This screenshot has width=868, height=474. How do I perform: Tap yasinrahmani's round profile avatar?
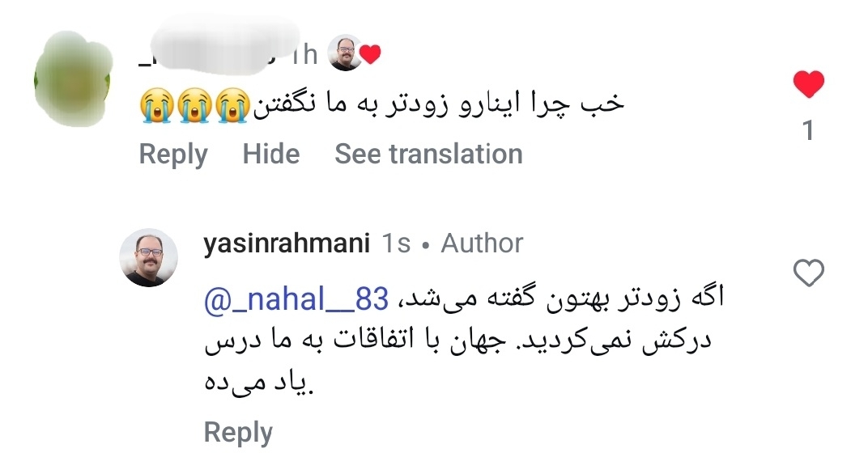click(x=149, y=257)
